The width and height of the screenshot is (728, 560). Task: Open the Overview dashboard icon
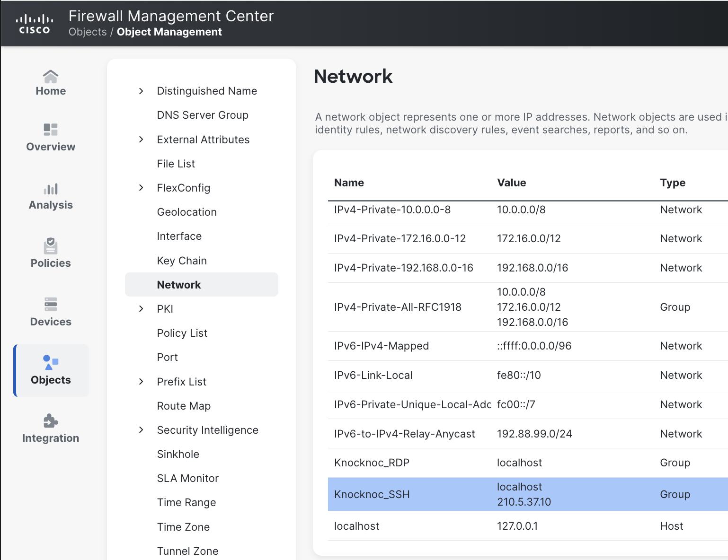point(51,130)
